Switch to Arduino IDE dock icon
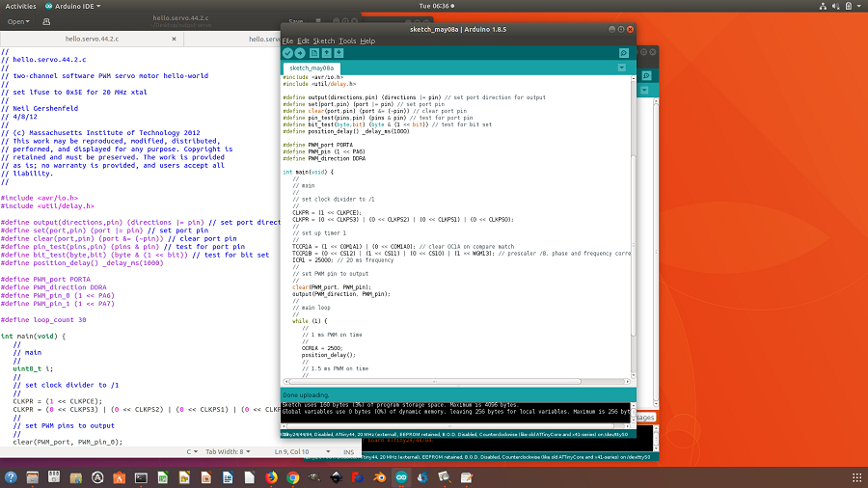This screenshot has width=868, height=488. coord(401,477)
